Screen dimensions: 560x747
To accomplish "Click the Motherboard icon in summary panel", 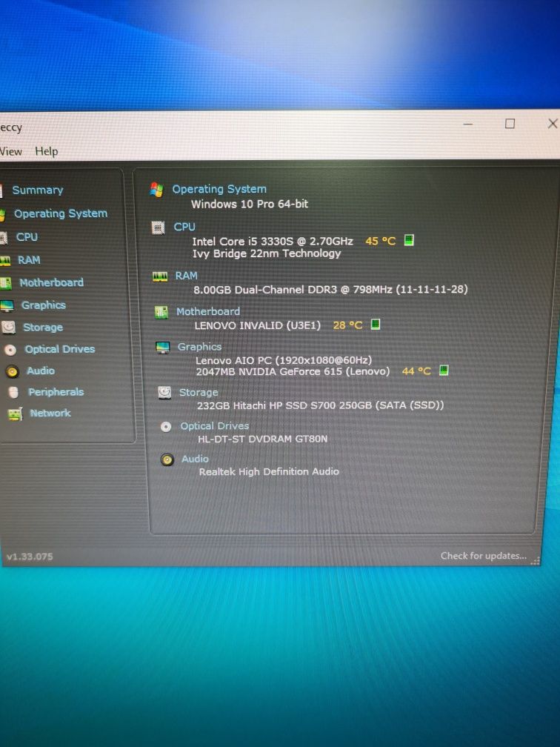I will [x=161, y=313].
